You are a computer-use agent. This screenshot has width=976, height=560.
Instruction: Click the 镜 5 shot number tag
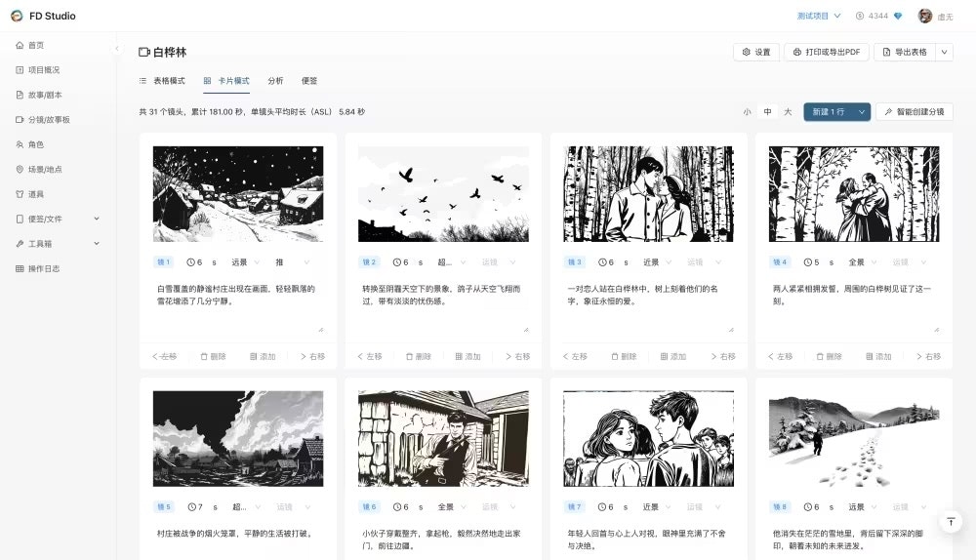164,507
